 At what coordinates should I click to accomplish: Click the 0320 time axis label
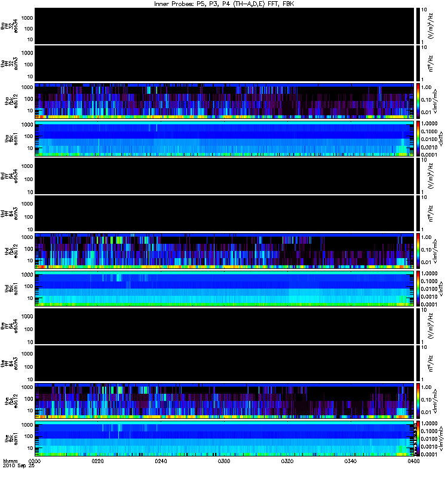click(287, 461)
